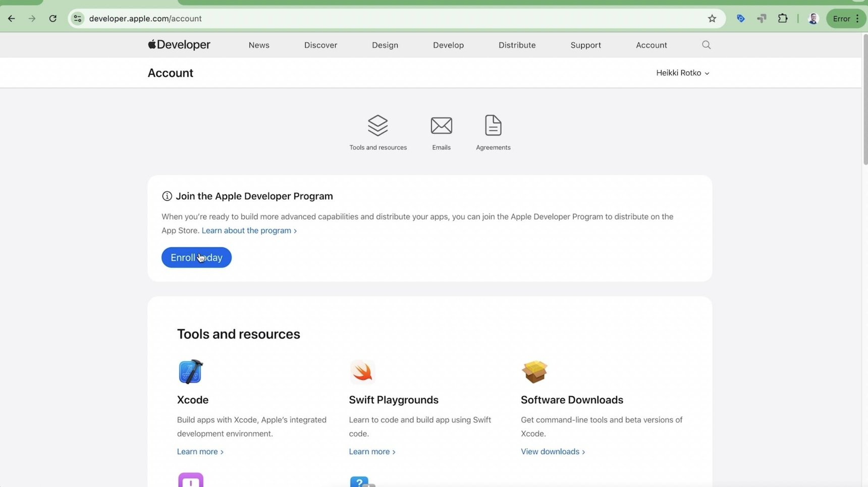This screenshot has height=487, width=868.
Task: Click the Software Downloads package icon
Action: 534,371
